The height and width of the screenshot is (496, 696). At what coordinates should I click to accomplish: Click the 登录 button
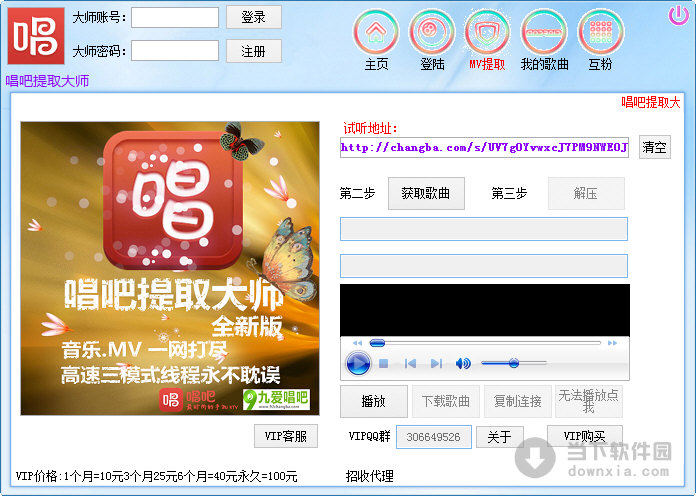(253, 17)
